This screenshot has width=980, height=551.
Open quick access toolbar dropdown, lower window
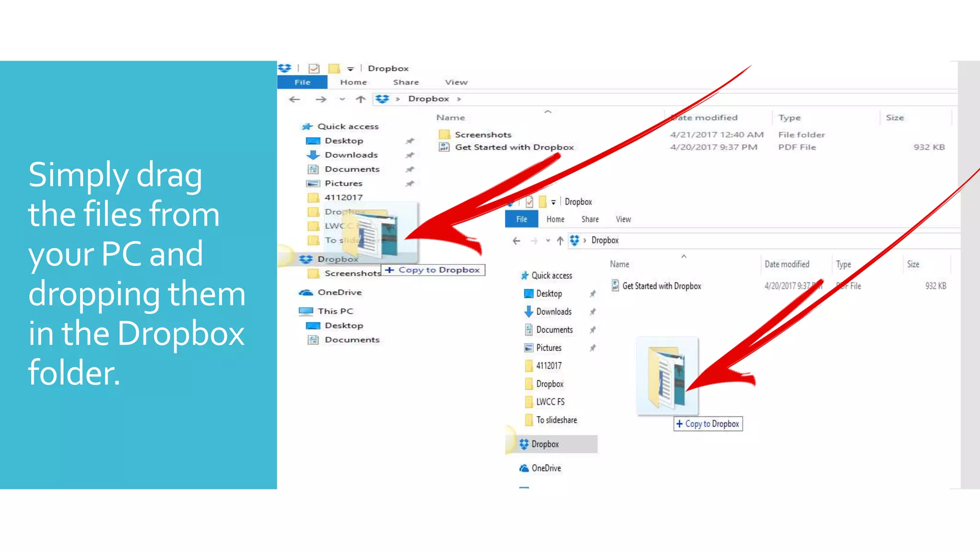tap(553, 202)
